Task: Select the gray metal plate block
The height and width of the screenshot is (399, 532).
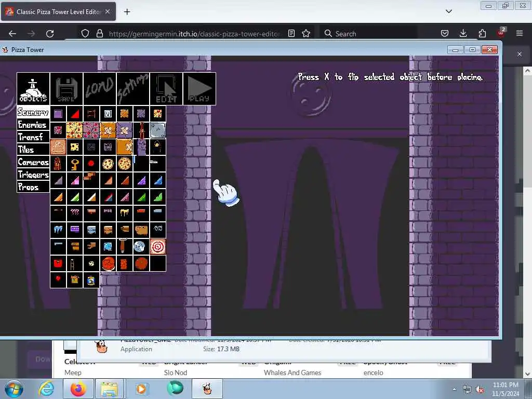Action: 158,130
